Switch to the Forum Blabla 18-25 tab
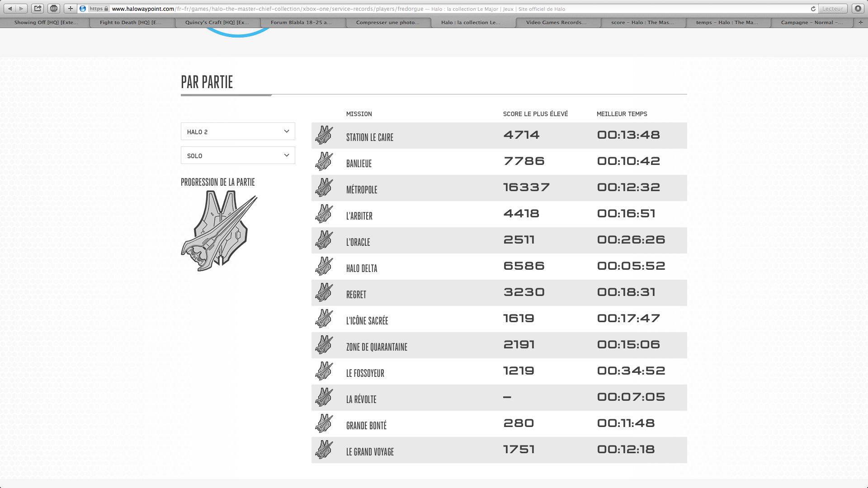This screenshot has width=868, height=488. pos(301,23)
